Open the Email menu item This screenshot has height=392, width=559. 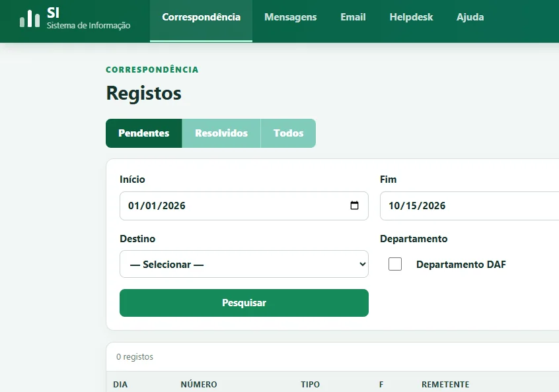[353, 17]
